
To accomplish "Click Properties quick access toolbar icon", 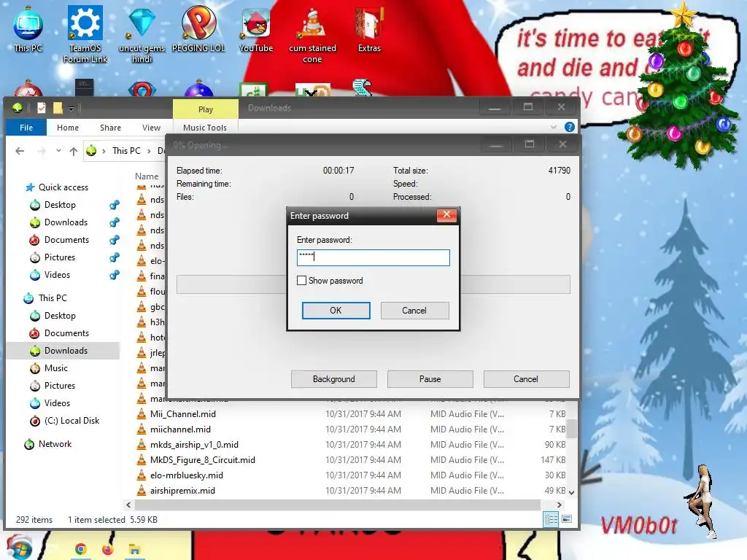I will point(42,108).
